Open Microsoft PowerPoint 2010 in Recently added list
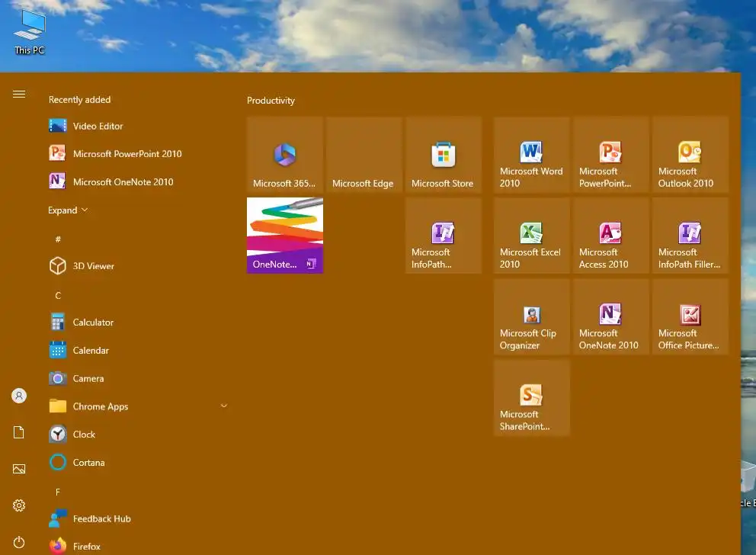This screenshot has height=555, width=756. pos(139,154)
